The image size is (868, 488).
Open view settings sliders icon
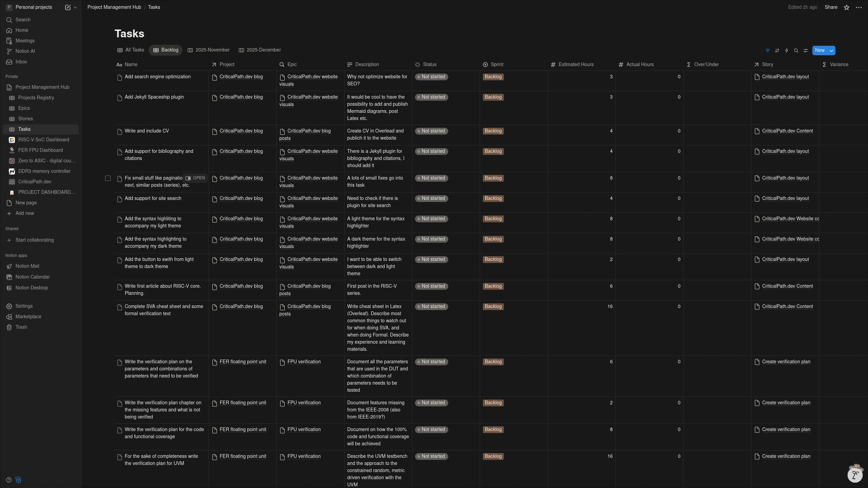[805, 50]
